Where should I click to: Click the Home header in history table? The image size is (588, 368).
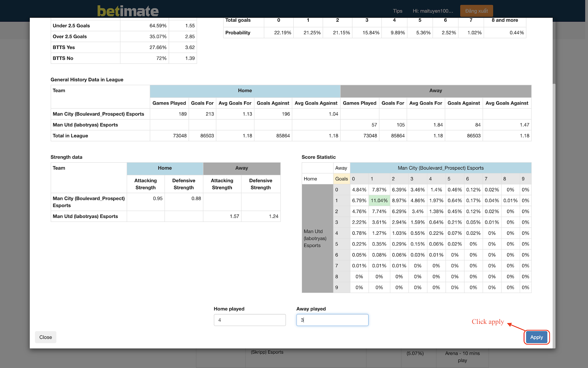click(245, 91)
